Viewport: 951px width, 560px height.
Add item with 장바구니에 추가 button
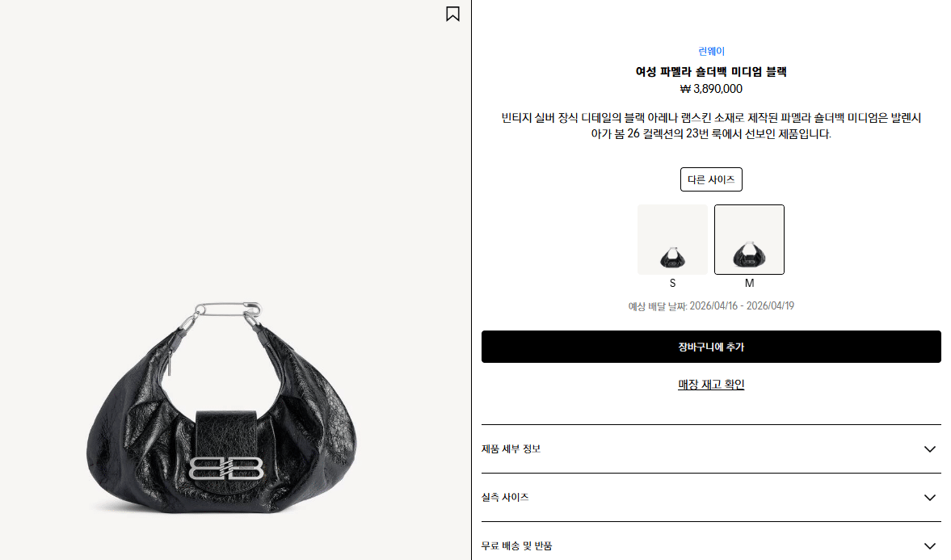(x=711, y=347)
